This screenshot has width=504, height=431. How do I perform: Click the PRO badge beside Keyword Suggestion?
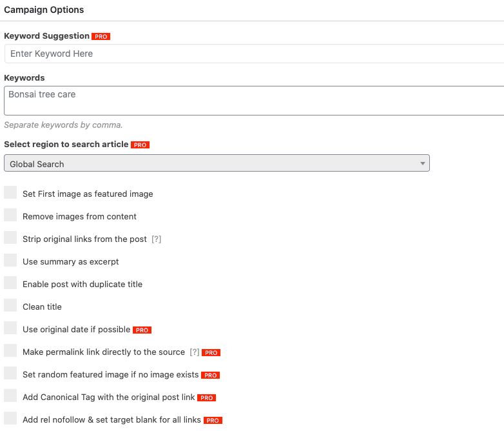(101, 37)
